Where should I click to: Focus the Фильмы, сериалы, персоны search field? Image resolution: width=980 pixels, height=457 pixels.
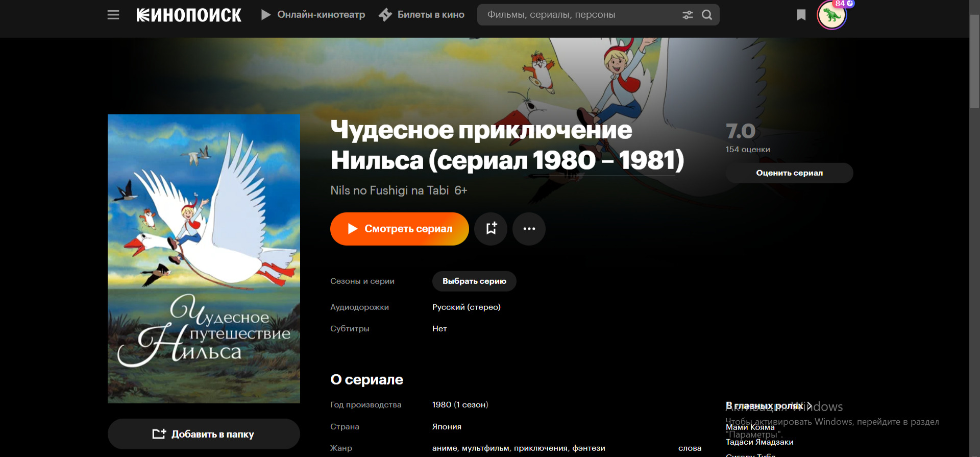click(x=582, y=15)
